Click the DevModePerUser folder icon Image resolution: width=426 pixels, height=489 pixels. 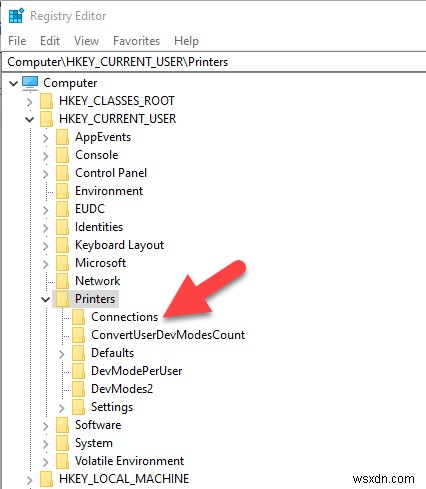pos(78,371)
